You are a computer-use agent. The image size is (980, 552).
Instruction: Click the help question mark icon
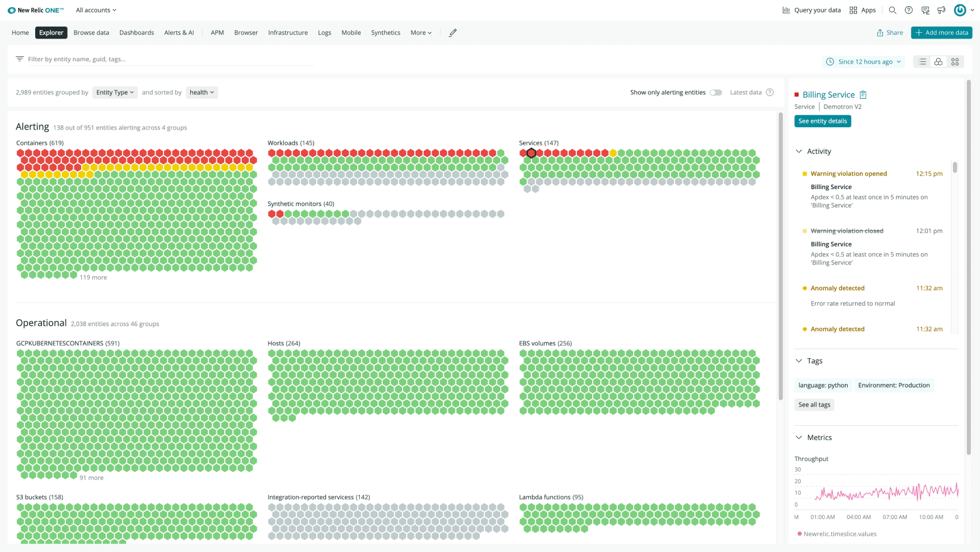coord(908,10)
